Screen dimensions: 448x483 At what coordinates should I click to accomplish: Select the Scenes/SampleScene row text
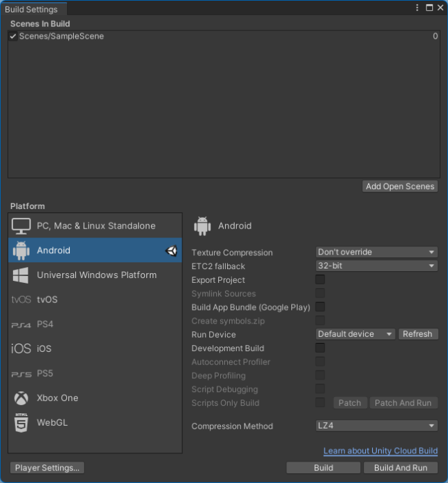(61, 37)
